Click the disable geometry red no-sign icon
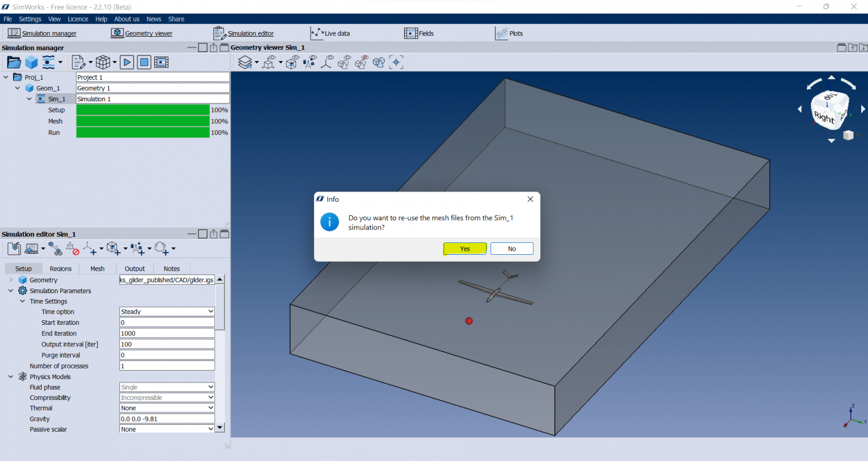 [x=72, y=248]
